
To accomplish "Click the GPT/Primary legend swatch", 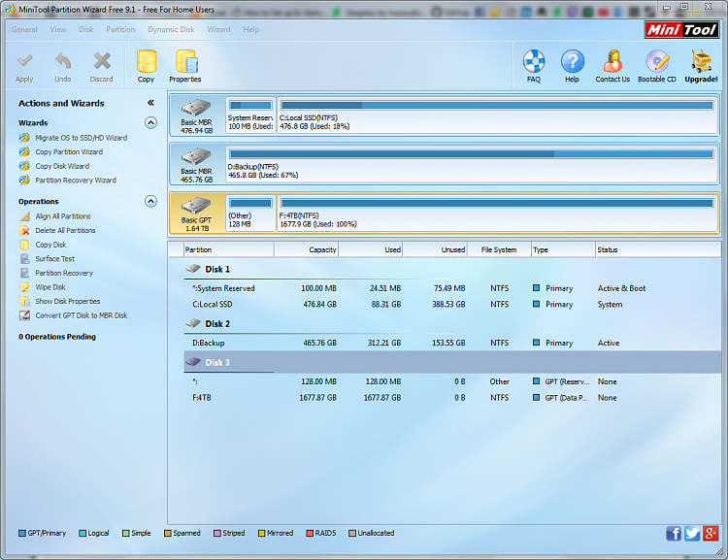I will coord(21,533).
